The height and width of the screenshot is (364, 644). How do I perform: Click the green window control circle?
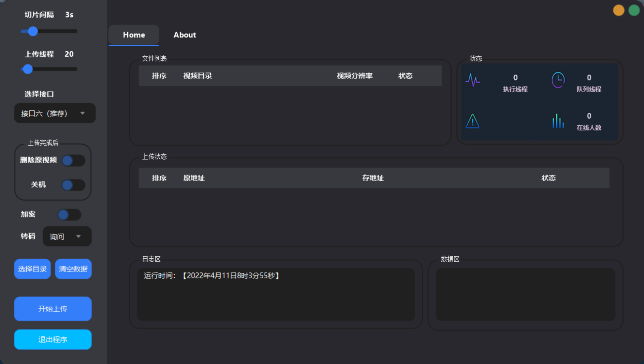(634, 10)
